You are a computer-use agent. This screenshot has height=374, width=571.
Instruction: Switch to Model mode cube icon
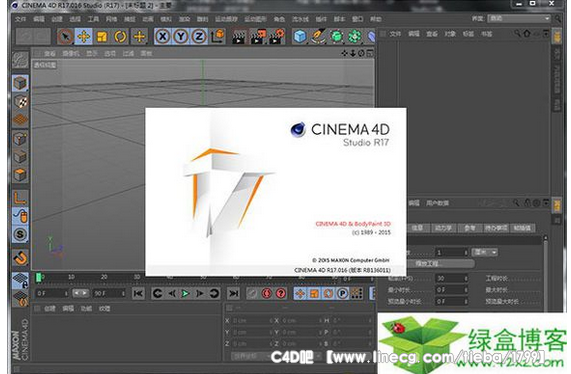pos(20,83)
